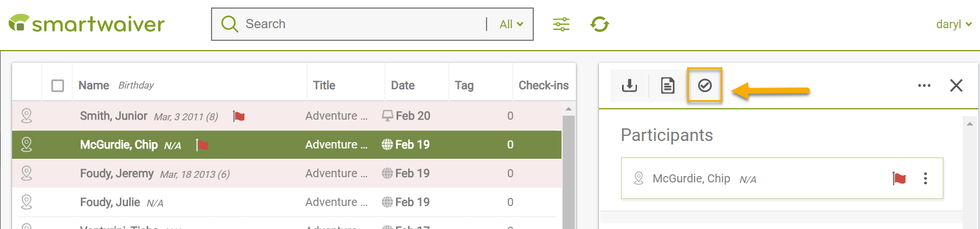The height and width of the screenshot is (229, 980).
Task: Sort by the Birthday column header
Action: click(x=136, y=85)
